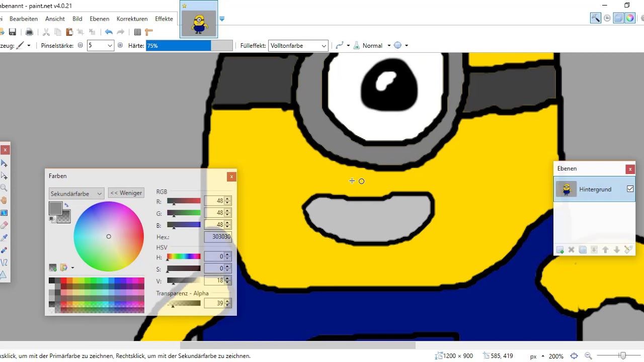The width and height of the screenshot is (644, 362).
Task: Toggle the rulers icon
Action: click(x=149, y=32)
